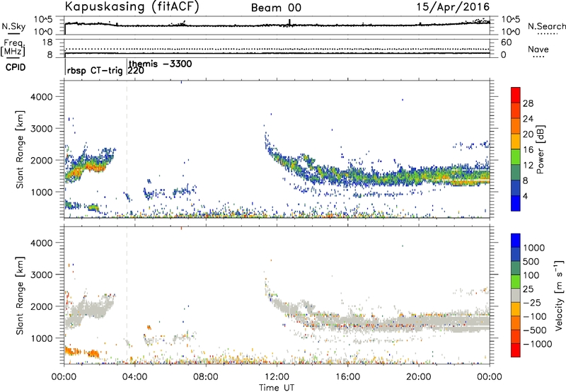Click the 'N.Search' legend label
The height and width of the screenshot is (392, 566).
546,26
